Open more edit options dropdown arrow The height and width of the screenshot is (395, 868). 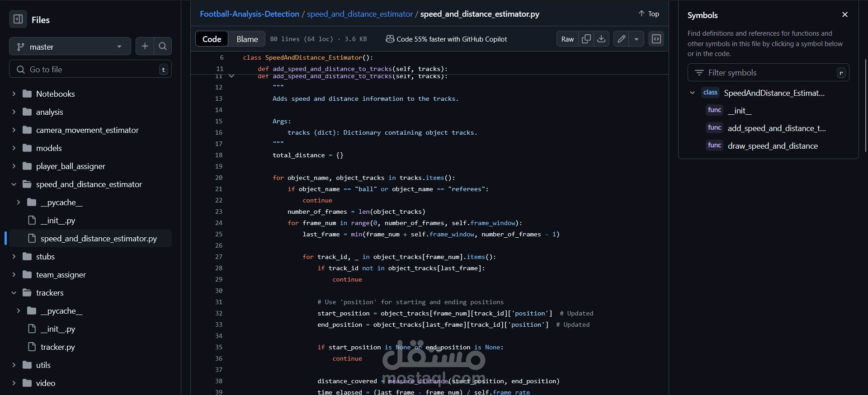pyautogui.click(x=637, y=39)
